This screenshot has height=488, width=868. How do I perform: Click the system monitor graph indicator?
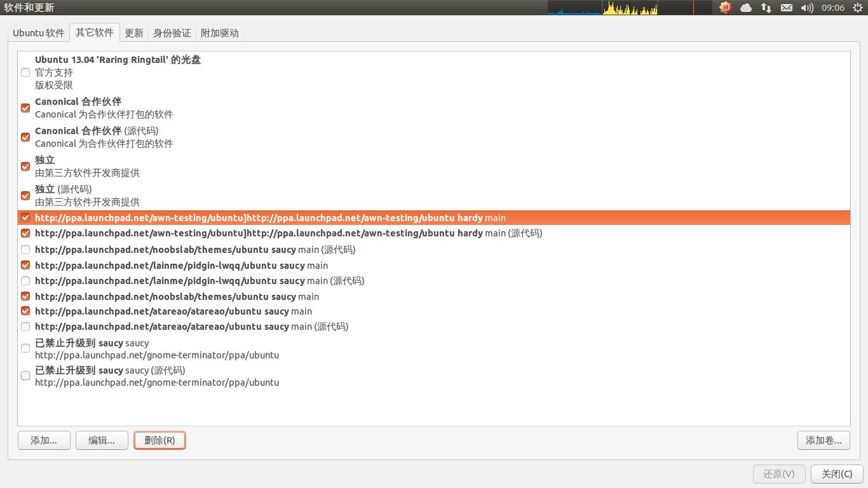630,8
